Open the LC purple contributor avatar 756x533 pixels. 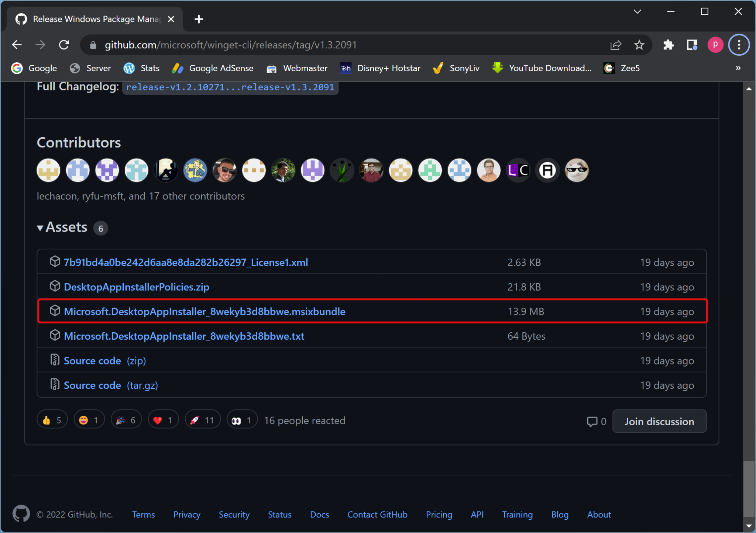tap(518, 170)
